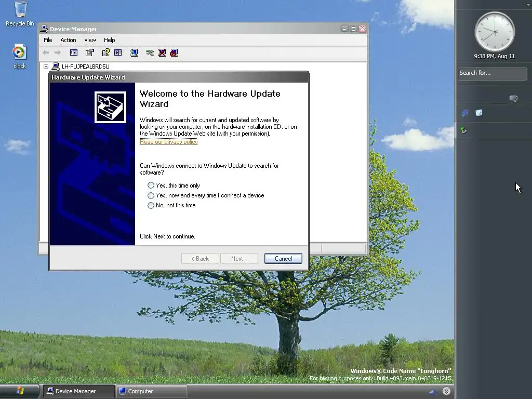Click the Hardware Update Wizard title bar

pyautogui.click(x=179, y=77)
